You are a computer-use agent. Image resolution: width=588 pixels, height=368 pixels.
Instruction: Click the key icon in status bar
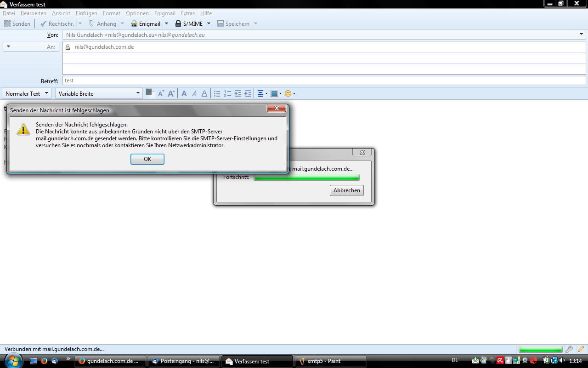point(569,349)
